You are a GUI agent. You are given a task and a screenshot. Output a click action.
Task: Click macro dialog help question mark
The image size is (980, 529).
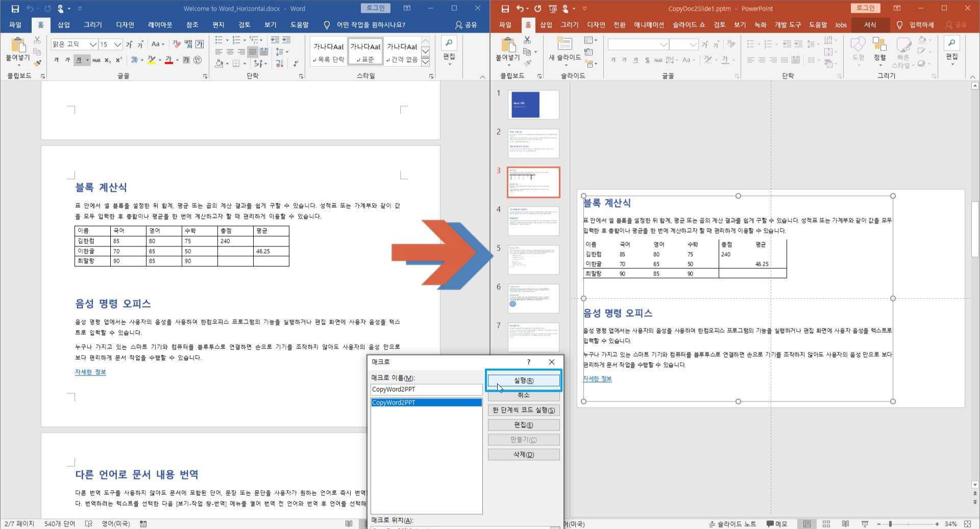[x=529, y=362]
